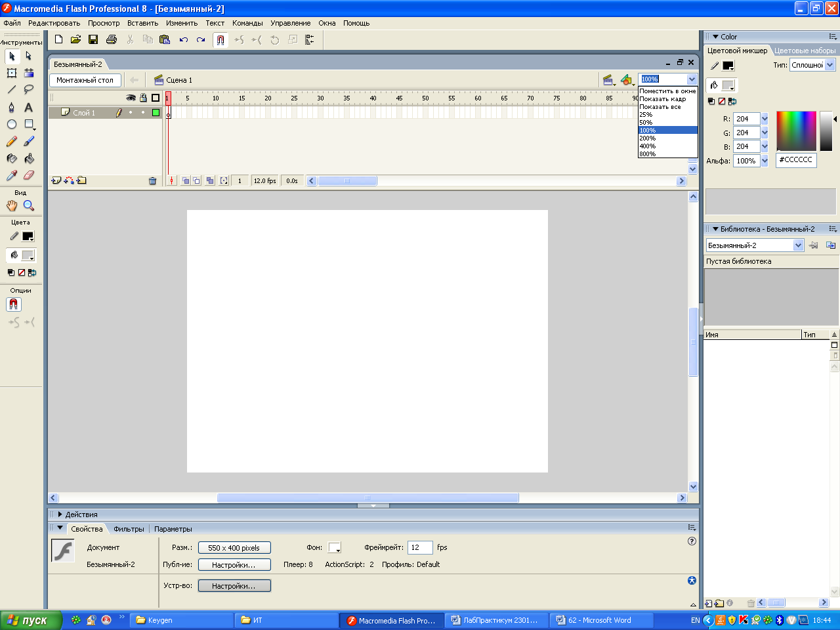The width and height of the screenshot is (840, 630).
Task: Click Публ-ие Настройки button
Action: (x=234, y=565)
